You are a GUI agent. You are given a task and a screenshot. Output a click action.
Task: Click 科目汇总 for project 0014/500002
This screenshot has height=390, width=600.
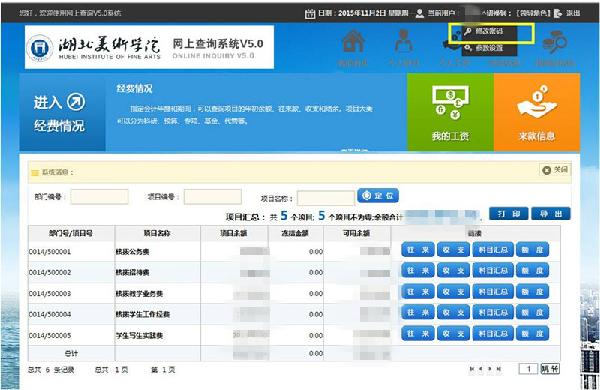point(493,270)
